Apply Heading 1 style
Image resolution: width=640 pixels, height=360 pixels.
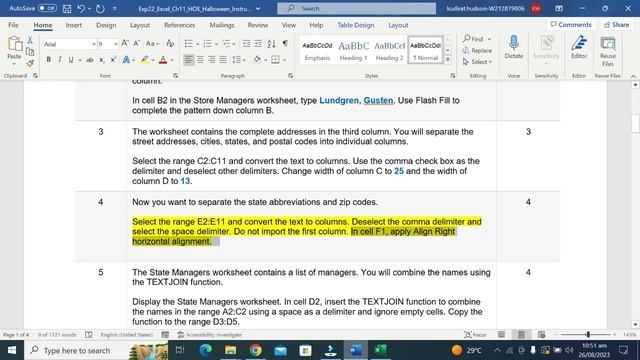[353, 50]
